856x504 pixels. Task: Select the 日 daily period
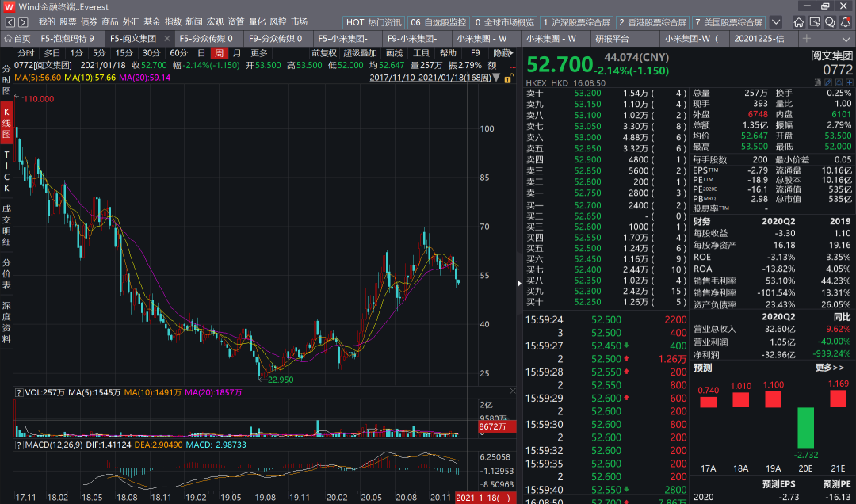(201, 53)
